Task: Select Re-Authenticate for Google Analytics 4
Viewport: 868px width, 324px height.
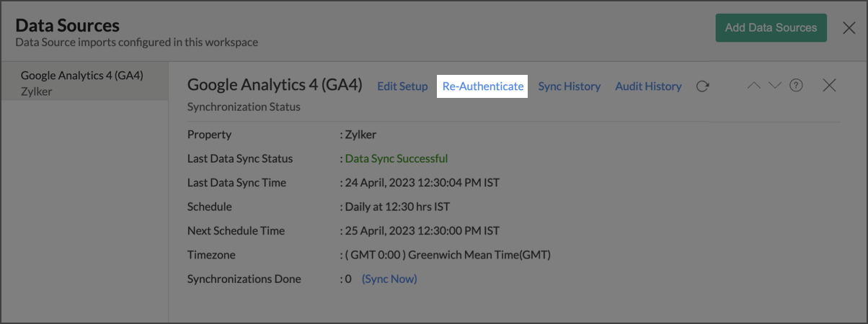Action: point(483,86)
